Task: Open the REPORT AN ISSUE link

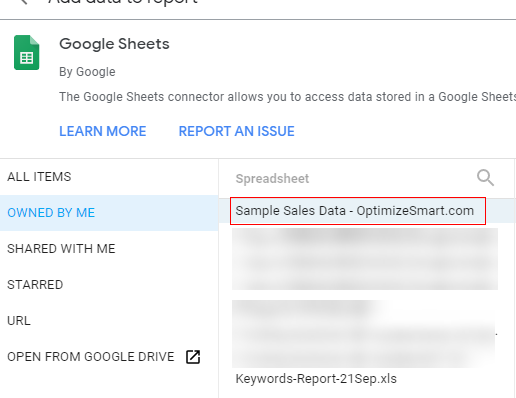Action: click(x=237, y=131)
